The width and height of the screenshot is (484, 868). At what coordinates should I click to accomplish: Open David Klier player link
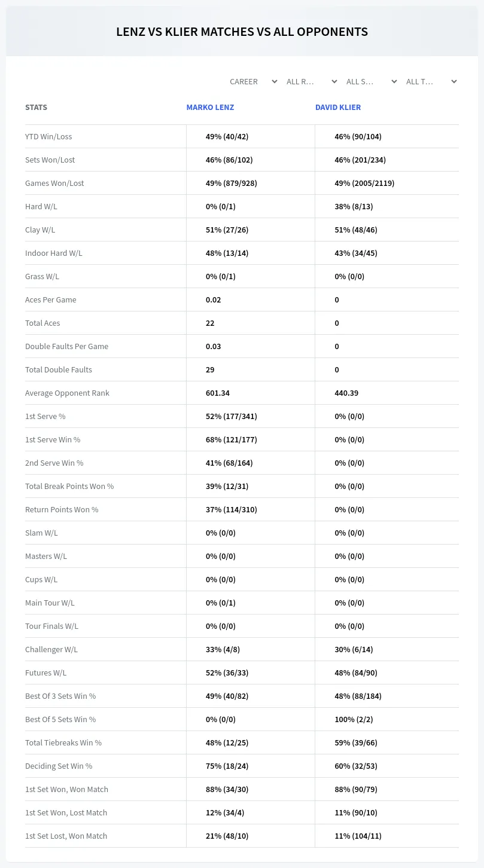tap(338, 108)
